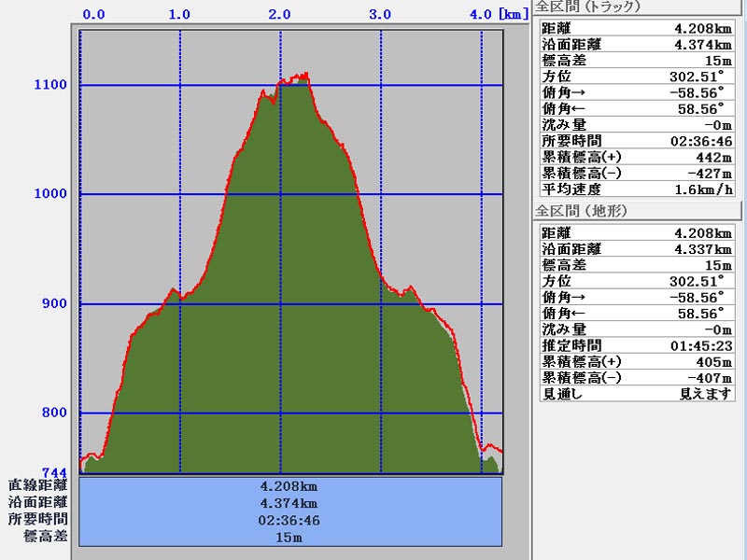Click the 4.374km value in the blue summary bar
Image resolution: width=747 pixels, height=560 pixels.
pos(290,503)
